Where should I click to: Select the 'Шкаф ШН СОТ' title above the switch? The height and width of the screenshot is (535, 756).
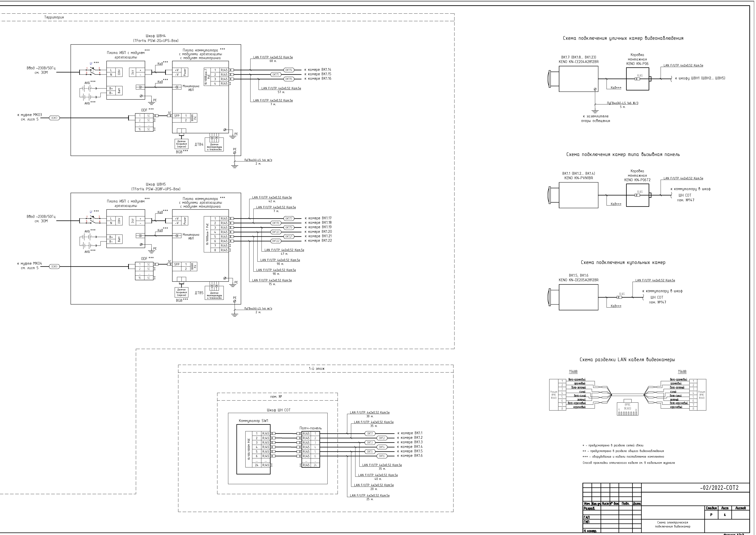[x=279, y=410]
